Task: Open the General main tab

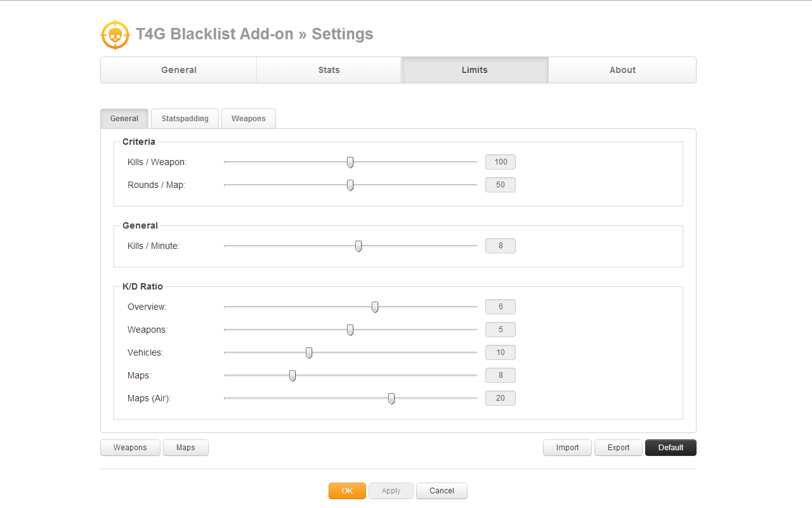Action: click(x=179, y=70)
